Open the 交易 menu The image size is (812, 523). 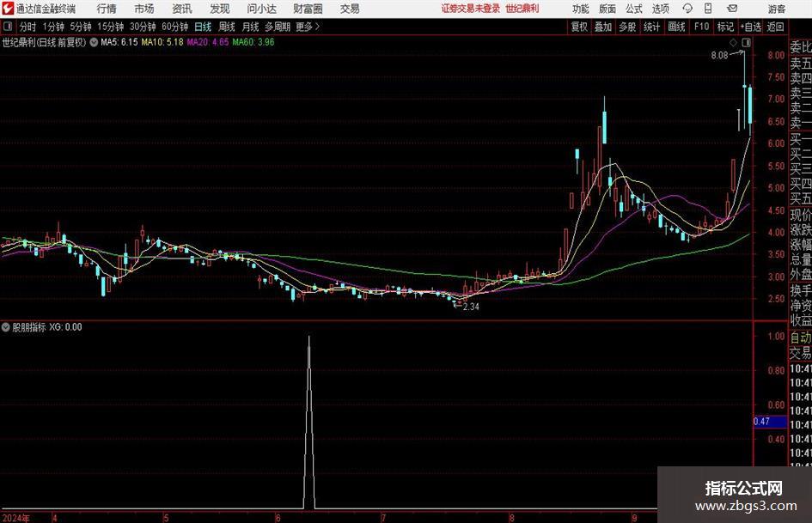[350, 9]
